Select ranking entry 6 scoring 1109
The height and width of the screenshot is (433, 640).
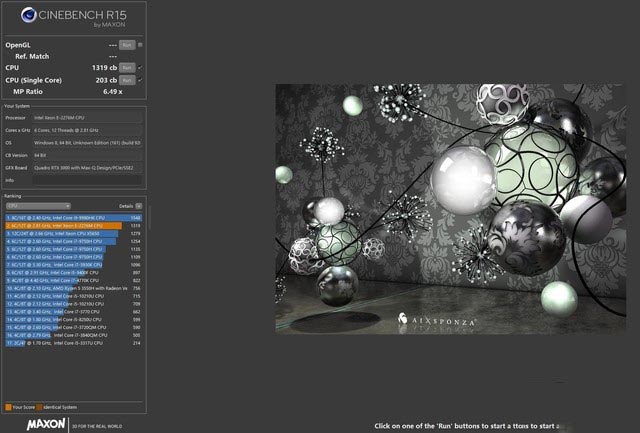73,257
